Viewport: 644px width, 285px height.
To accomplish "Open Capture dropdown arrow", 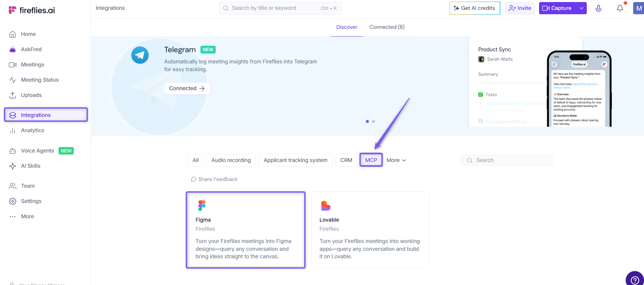I will click(x=581, y=8).
